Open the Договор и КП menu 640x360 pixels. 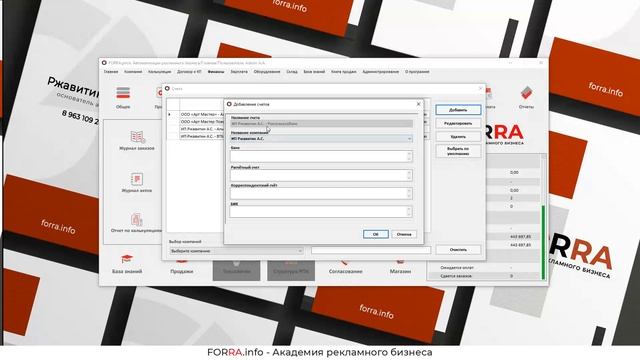[x=189, y=72]
